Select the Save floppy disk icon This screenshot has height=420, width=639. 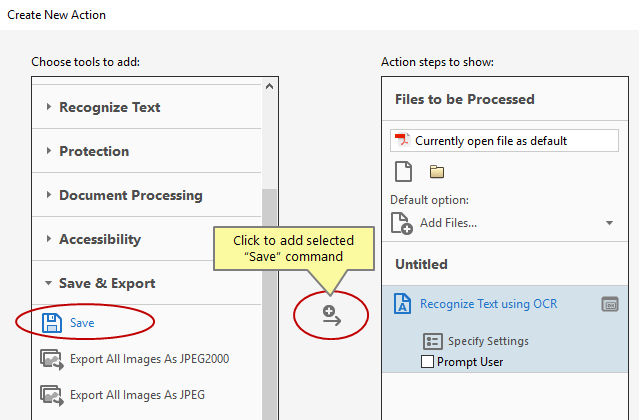click(52, 323)
